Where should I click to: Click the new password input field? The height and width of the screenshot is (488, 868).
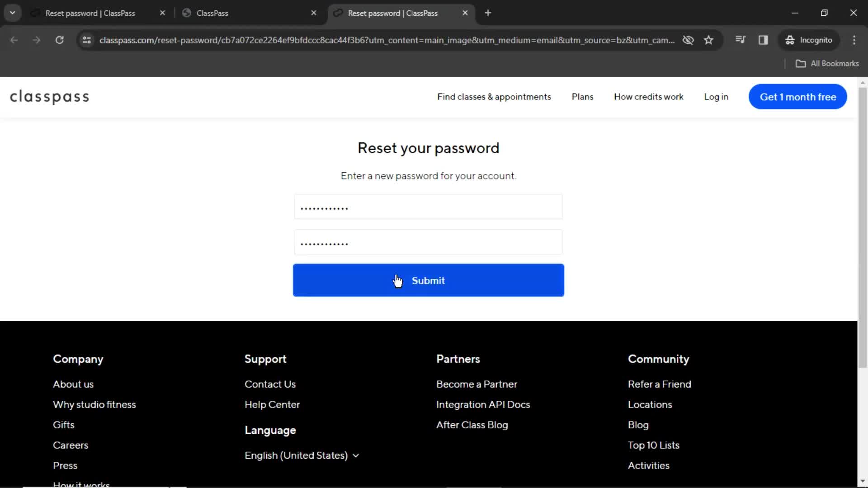tap(427, 207)
